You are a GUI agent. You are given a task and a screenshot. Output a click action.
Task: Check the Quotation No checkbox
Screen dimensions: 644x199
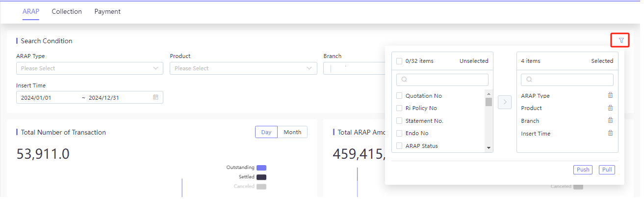[x=399, y=96]
